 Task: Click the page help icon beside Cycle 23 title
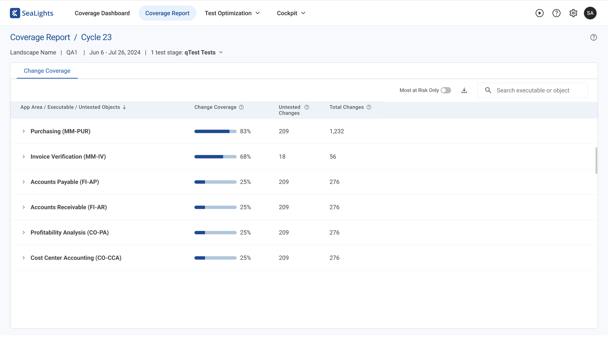(x=593, y=37)
